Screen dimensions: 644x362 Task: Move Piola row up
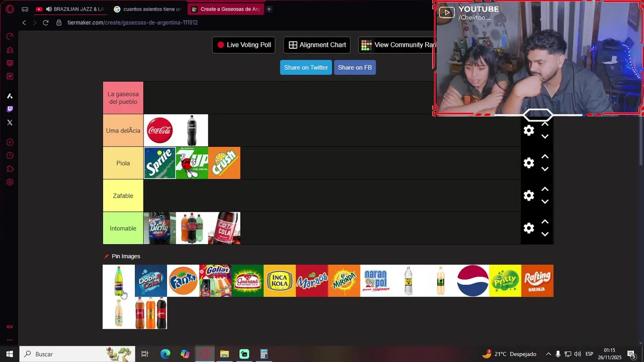pyautogui.click(x=545, y=157)
